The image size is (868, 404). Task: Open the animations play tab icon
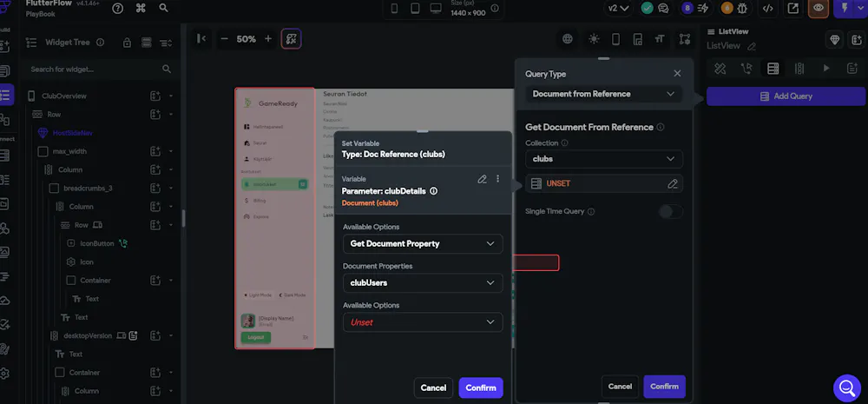click(826, 68)
